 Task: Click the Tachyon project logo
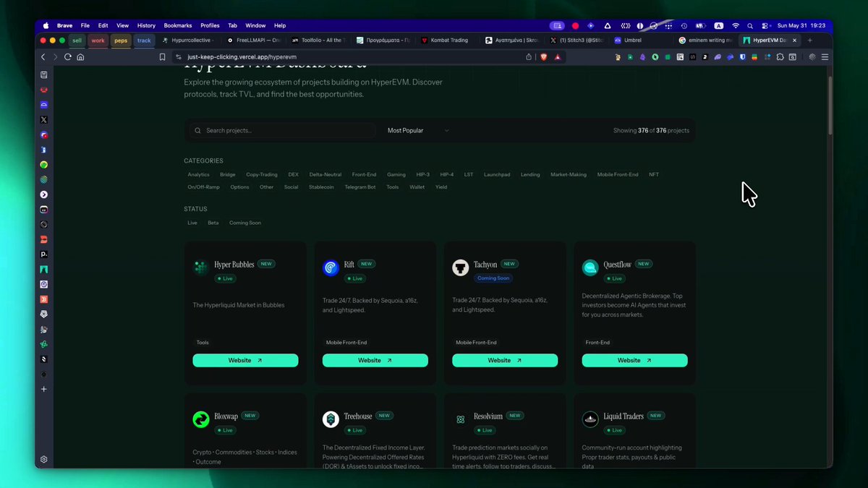(461, 268)
